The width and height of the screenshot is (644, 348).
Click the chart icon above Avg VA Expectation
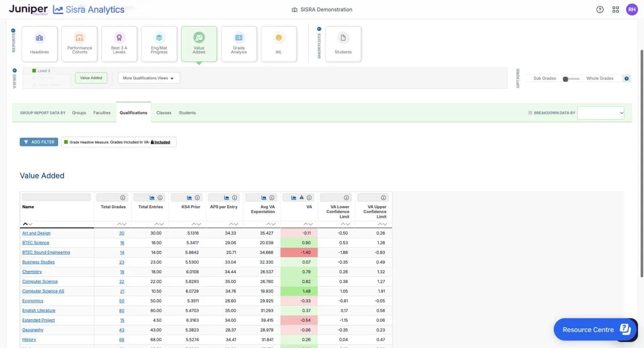point(264,198)
